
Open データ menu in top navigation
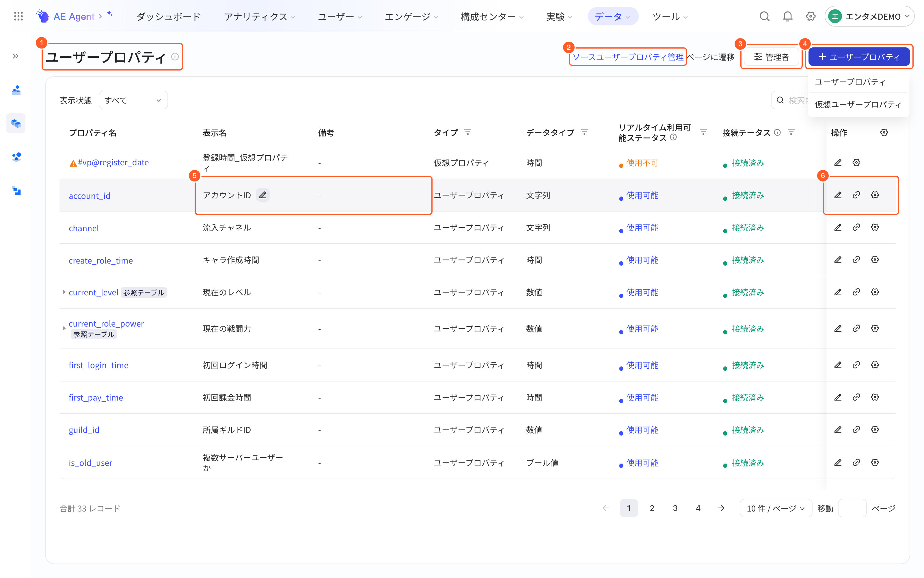(613, 16)
